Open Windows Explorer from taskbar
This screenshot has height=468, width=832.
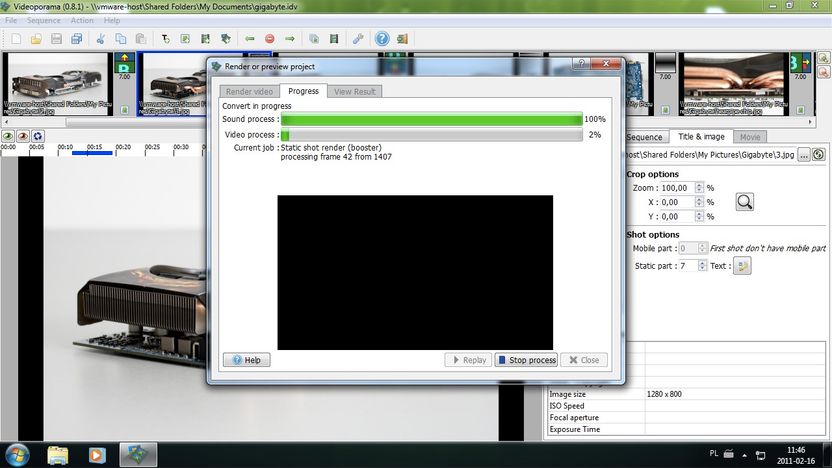point(58,455)
